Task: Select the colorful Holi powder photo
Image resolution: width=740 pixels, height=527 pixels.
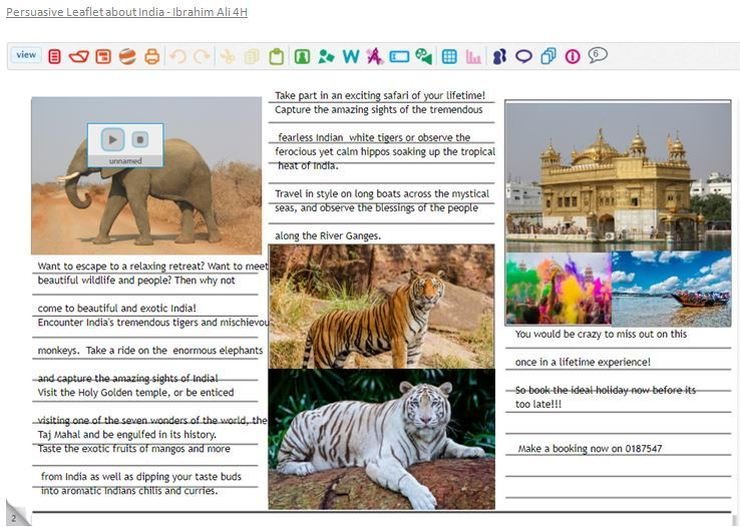Action: tap(558, 288)
